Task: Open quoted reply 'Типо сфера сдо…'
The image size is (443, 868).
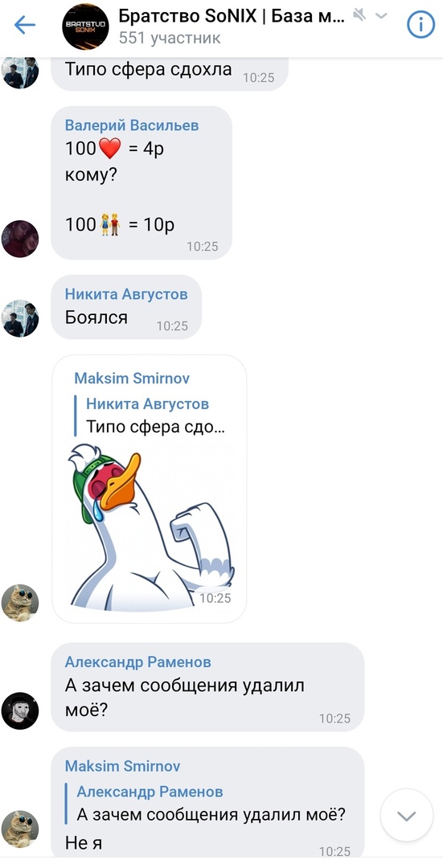Action: (x=150, y=416)
